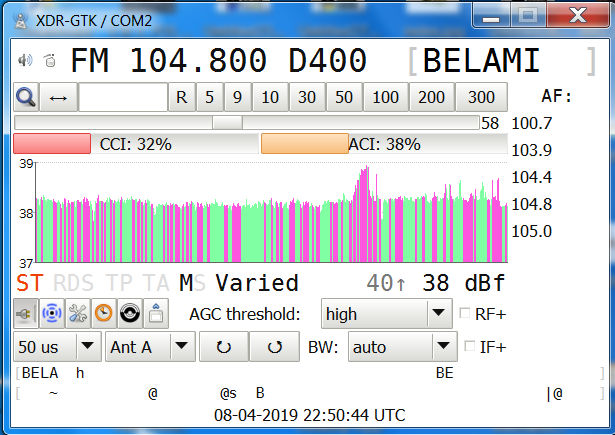Viewport: 615px width, 435px height.
Task: Click the date and UTC time text
Action: pyautogui.click(x=309, y=415)
